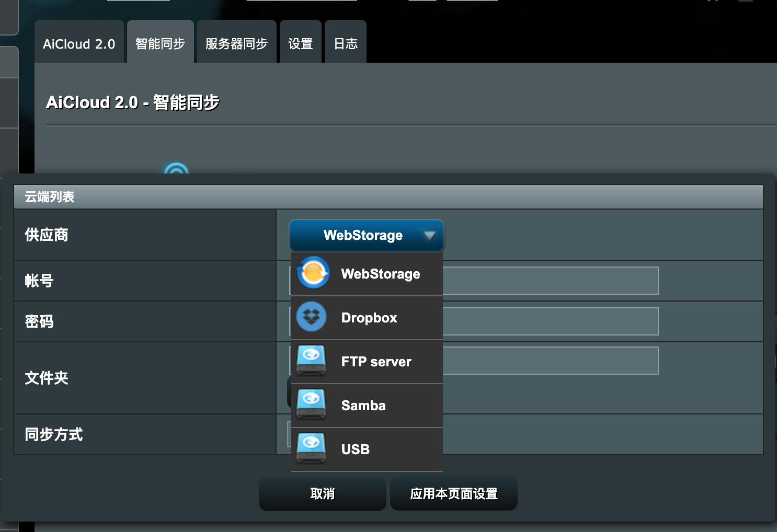Click the 取消 cancel button

(323, 493)
